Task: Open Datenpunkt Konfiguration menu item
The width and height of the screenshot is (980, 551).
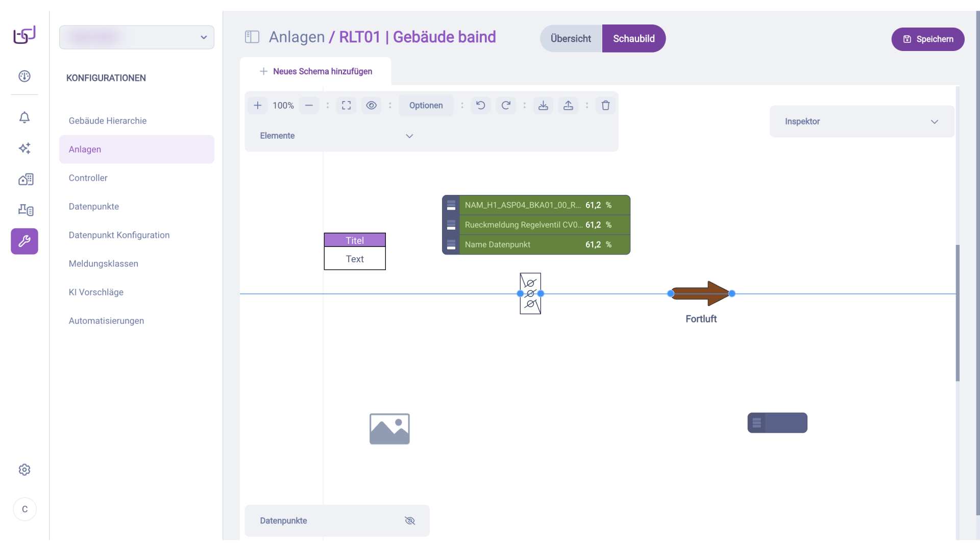Action: pyautogui.click(x=119, y=235)
